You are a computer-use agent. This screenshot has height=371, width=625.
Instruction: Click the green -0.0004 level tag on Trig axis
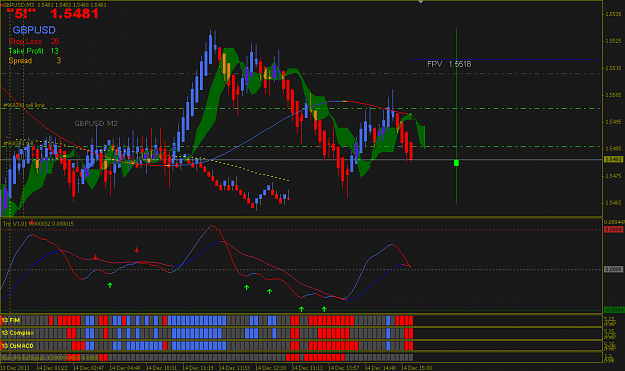point(614,310)
